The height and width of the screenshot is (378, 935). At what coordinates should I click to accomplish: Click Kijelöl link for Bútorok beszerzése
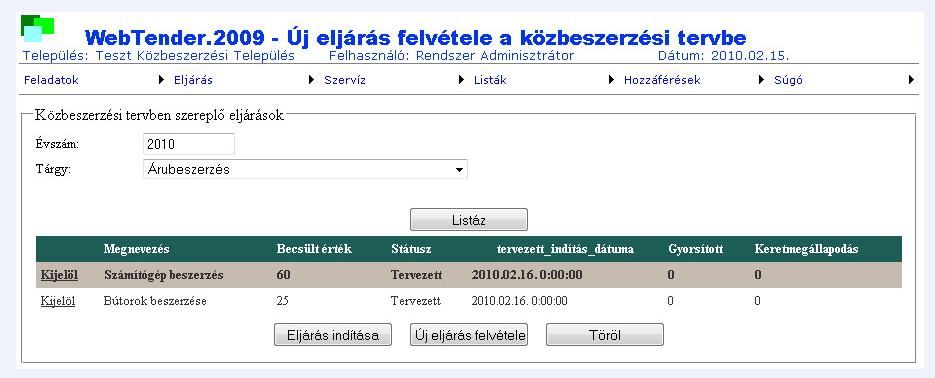tap(58, 301)
